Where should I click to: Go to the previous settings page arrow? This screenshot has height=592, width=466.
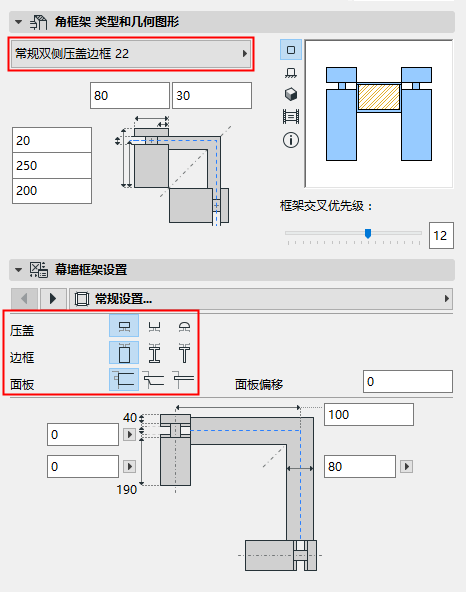(x=25, y=299)
